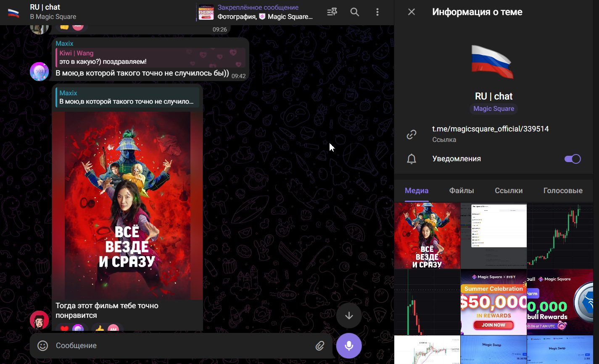
Task: Open the three-dot chat options menu
Action: (x=377, y=12)
